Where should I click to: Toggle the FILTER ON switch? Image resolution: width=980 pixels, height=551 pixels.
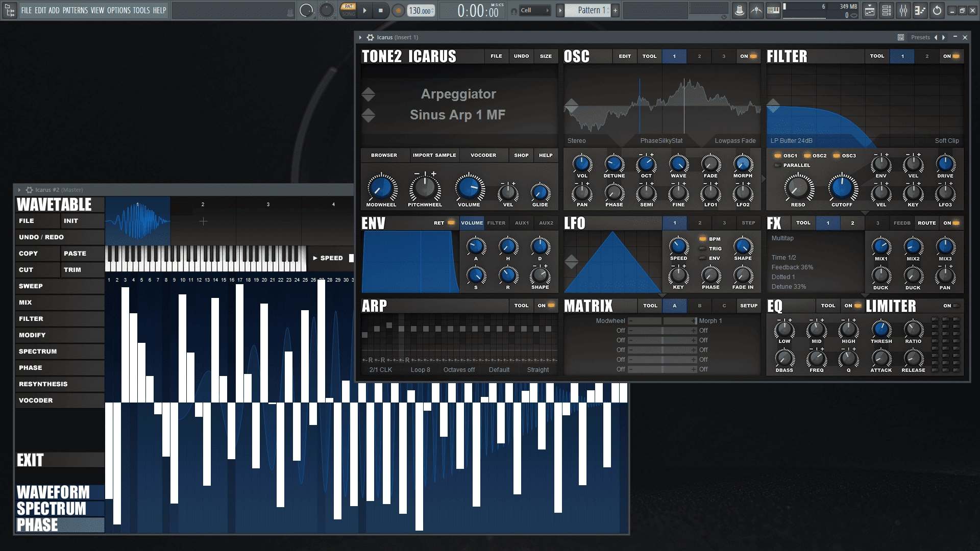pos(951,56)
